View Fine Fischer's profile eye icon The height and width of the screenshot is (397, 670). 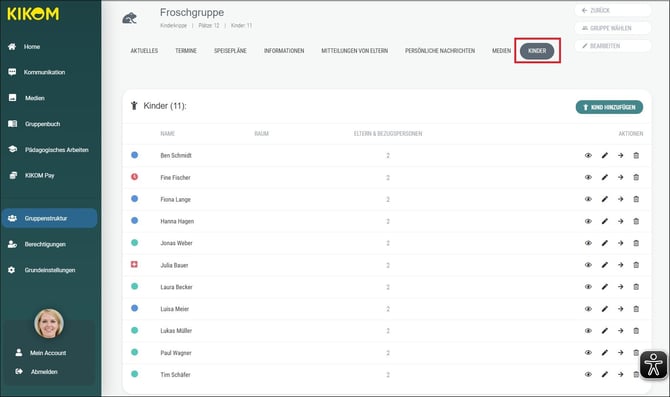(x=588, y=177)
